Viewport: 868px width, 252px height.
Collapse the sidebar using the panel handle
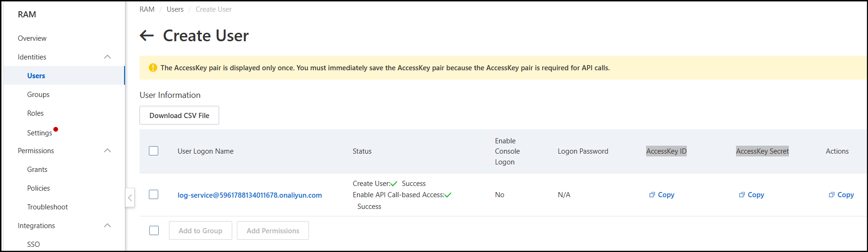click(130, 198)
